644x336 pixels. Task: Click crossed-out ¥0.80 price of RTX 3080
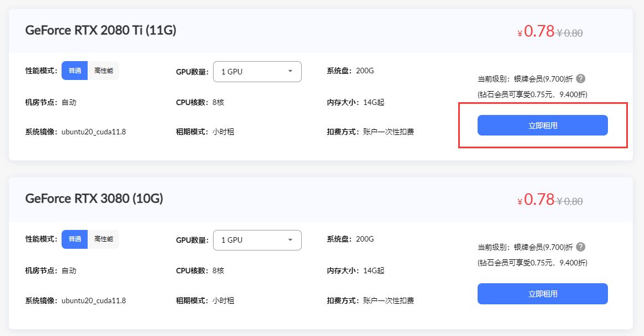pyautogui.click(x=570, y=201)
